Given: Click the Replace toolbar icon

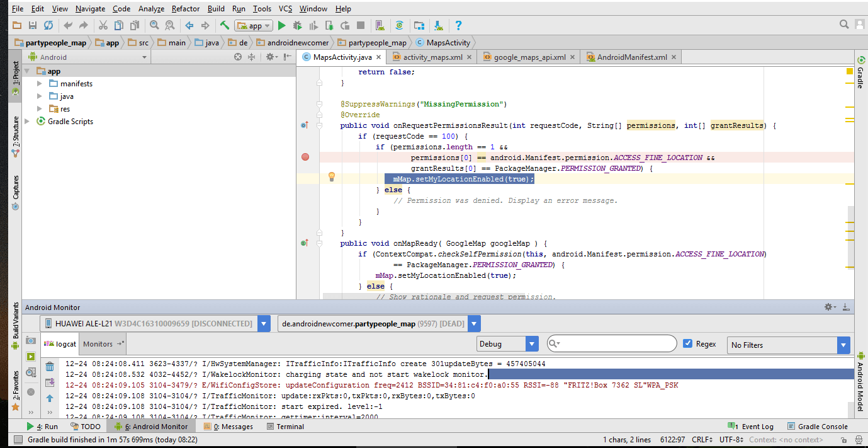Looking at the screenshot, I should coord(170,26).
